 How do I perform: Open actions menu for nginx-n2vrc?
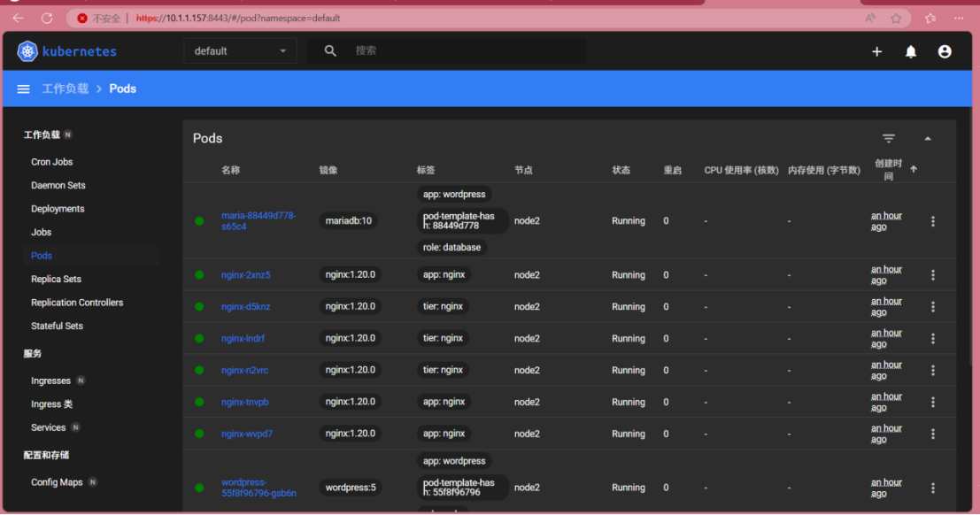(x=932, y=370)
